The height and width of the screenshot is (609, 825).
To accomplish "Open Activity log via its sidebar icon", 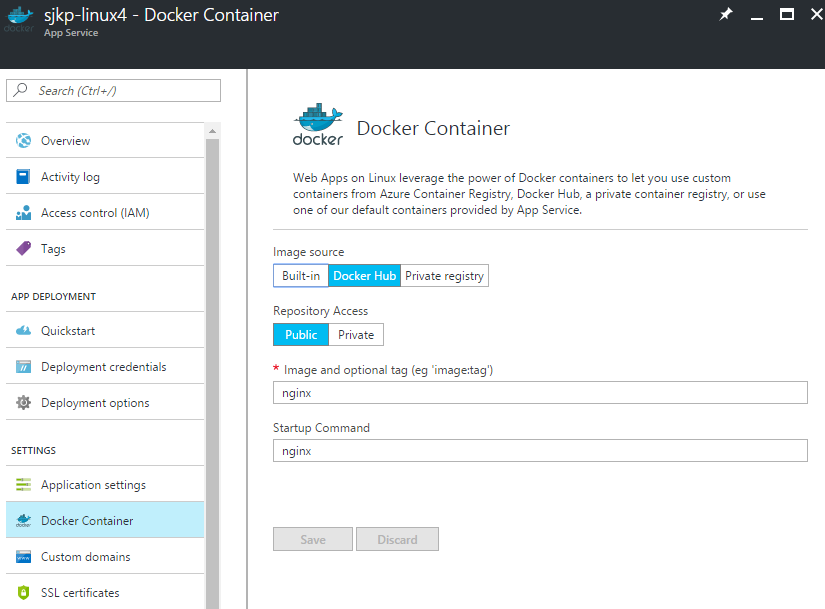I will click(23, 176).
